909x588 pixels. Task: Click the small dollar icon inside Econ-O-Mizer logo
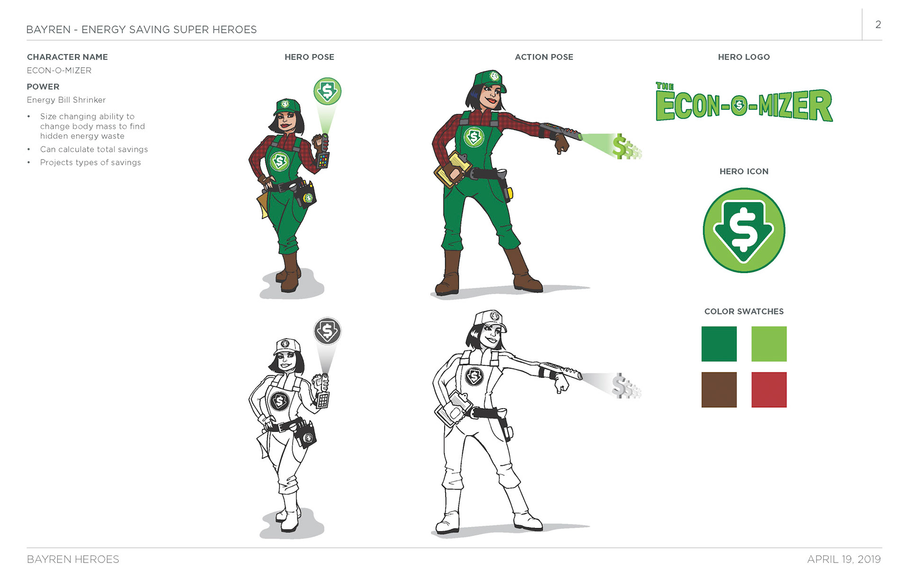click(739, 106)
